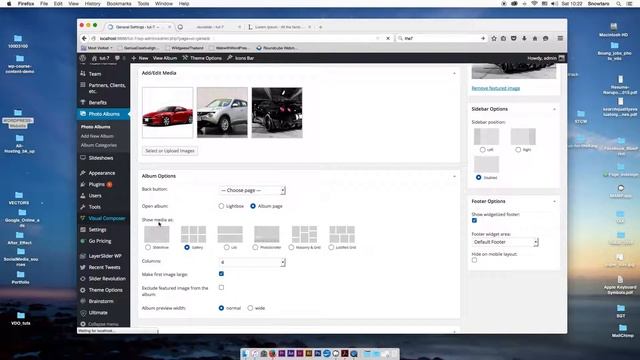Open Slideshows in the admin sidebar
The height and width of the screenshot is (360, 640).
[x=101, y=158]
